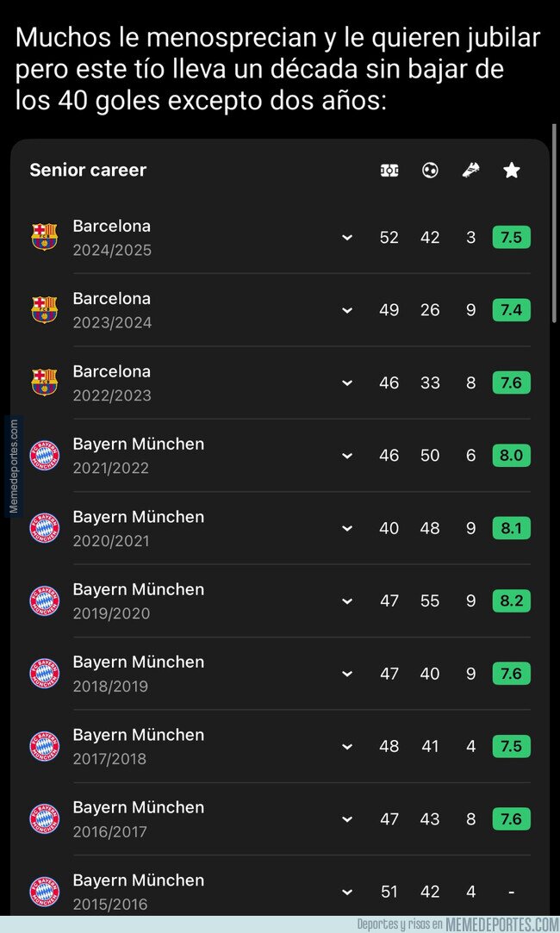Click the Senior career section header

88,170
